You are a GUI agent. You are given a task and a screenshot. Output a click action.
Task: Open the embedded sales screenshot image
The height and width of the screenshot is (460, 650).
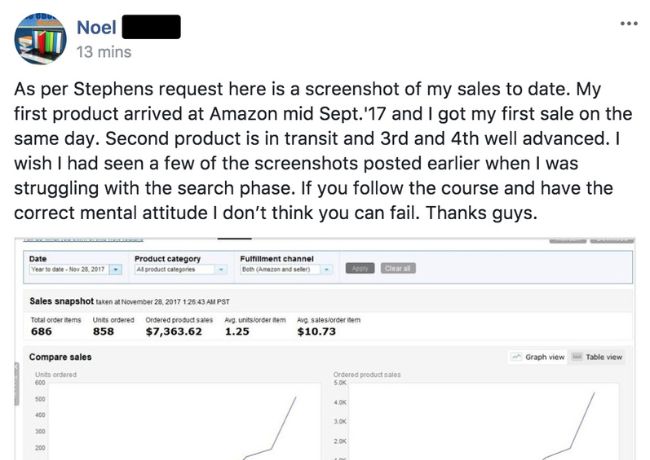[x=325, y=349]
